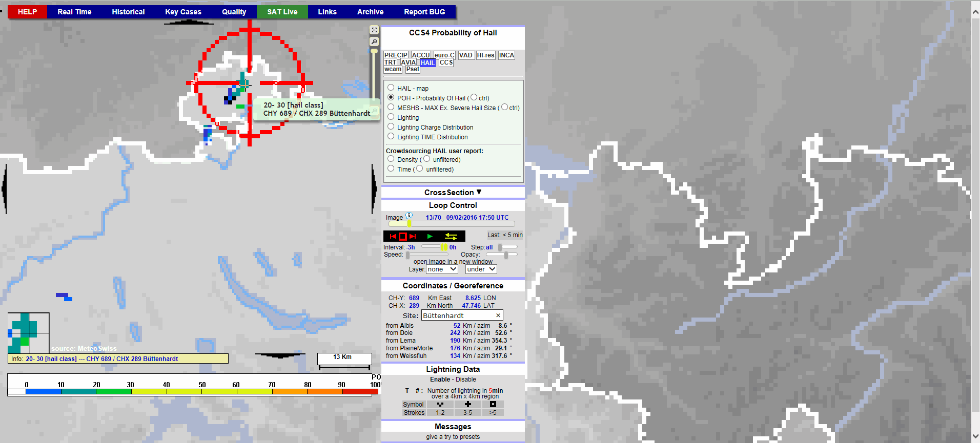Open the 'under' layer order dropdown
980x443 pixels.
coord(481,269)
